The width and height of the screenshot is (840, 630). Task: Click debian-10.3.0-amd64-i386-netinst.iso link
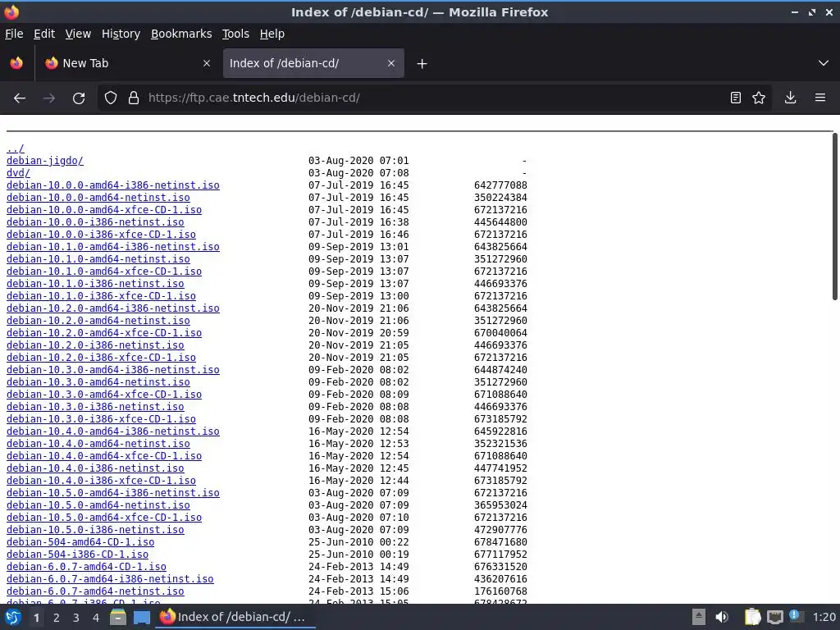pyautogui.click(x=113, y=370)
